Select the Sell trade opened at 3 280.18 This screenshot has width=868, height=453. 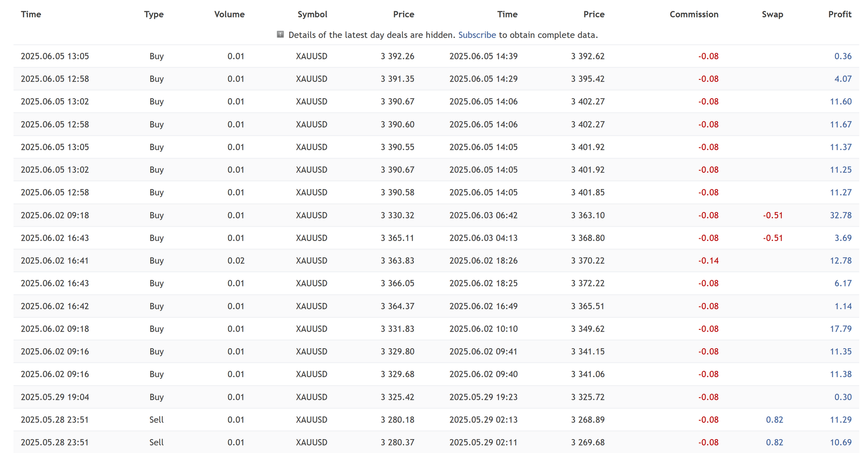(156, 420)
